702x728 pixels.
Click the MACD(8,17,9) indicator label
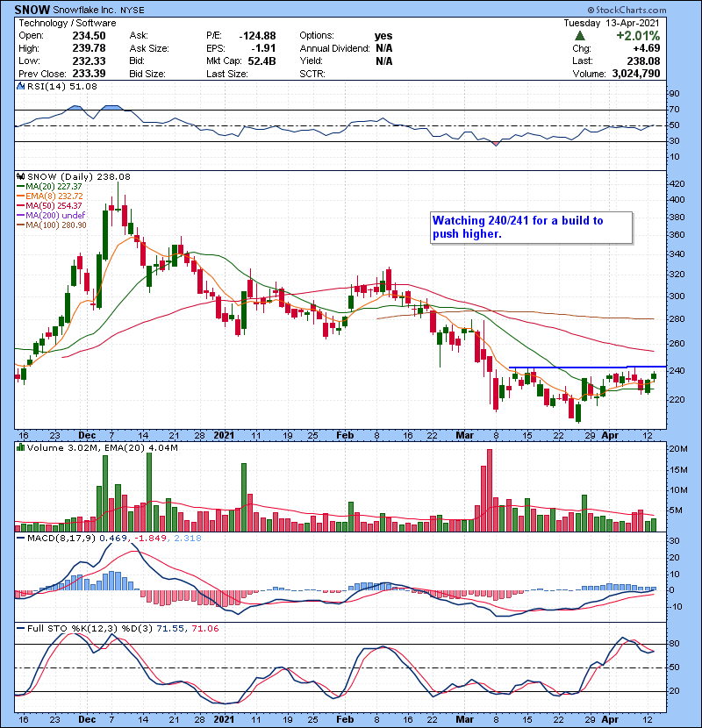(61, 539)
